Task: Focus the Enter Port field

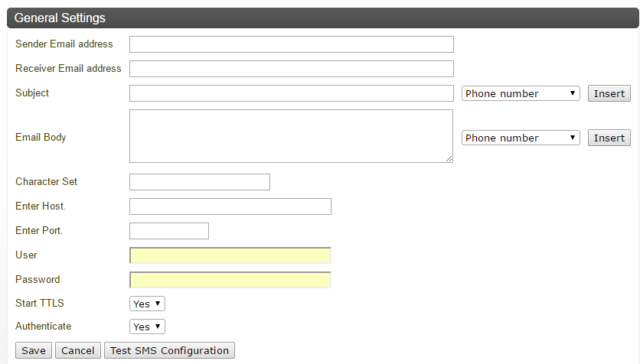Action: 168,231
